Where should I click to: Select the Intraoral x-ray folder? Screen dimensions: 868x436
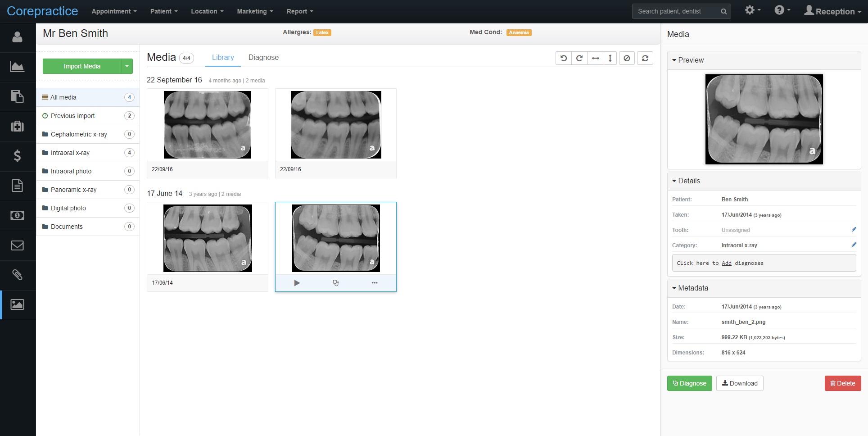70,153
